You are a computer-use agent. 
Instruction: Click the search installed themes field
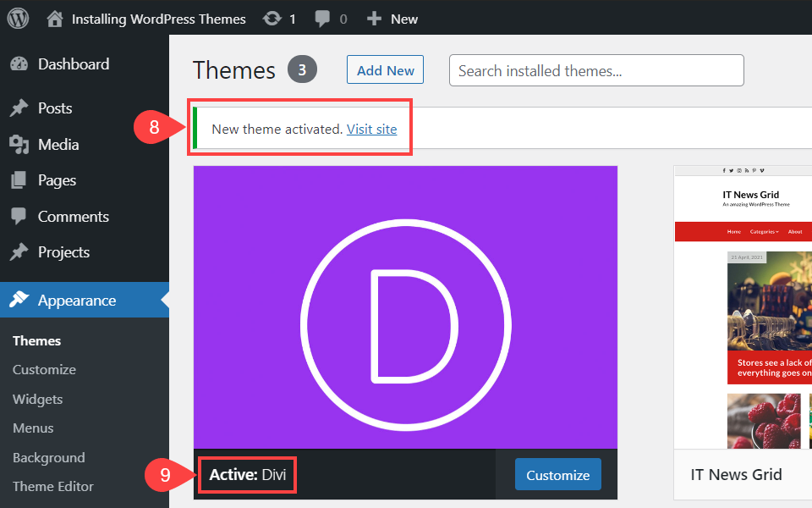click(x=595, y=70)
